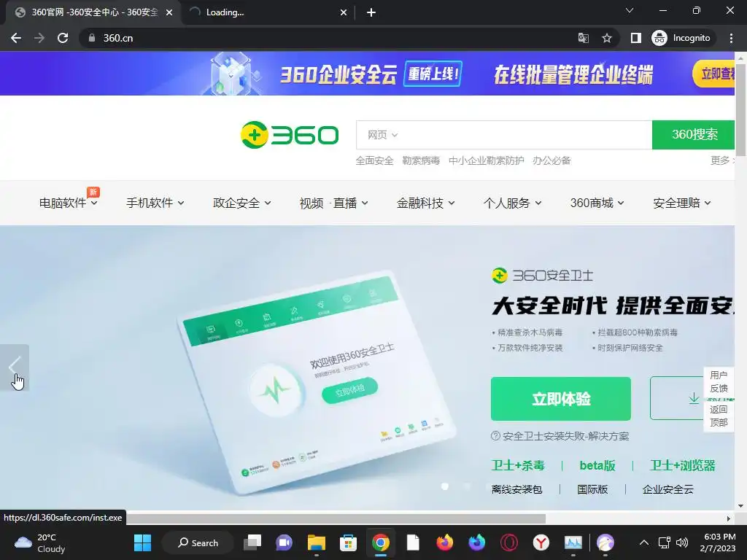The height and width of the screenshot is (560, 747).
Task: Click the vertical page scrollbar thumb
Action: coord(741,109)
